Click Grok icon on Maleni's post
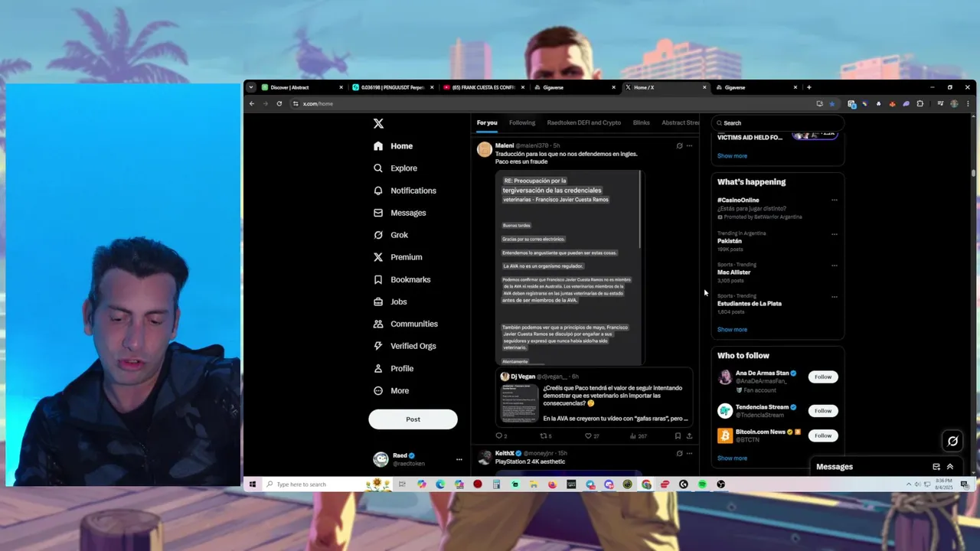 (679, 145)
